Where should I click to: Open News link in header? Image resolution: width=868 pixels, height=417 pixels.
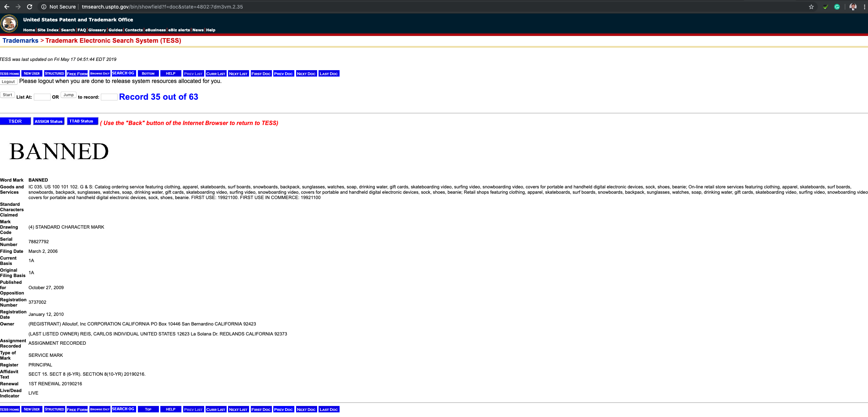(x=198, y=30)
